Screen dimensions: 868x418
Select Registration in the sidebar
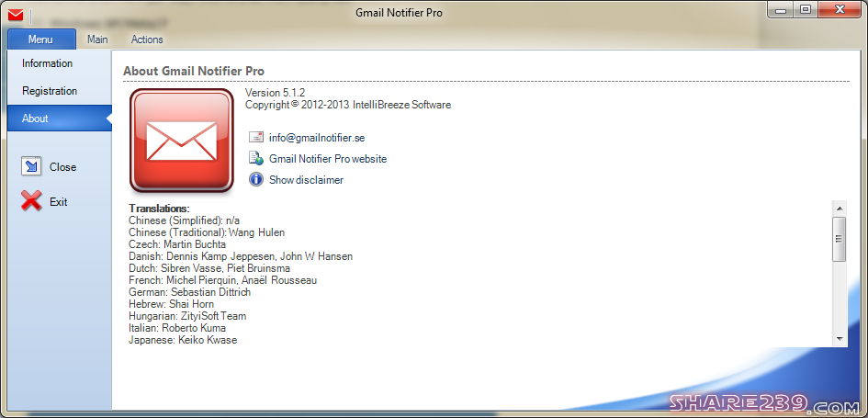[59, 91]
